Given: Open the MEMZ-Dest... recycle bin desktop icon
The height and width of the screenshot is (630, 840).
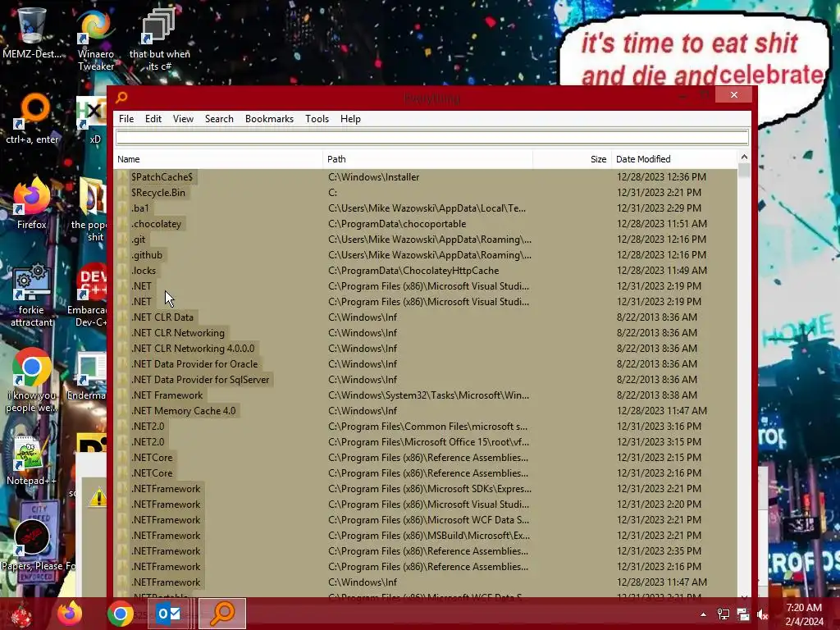Looking at the screenshot, I should point(31,32).
